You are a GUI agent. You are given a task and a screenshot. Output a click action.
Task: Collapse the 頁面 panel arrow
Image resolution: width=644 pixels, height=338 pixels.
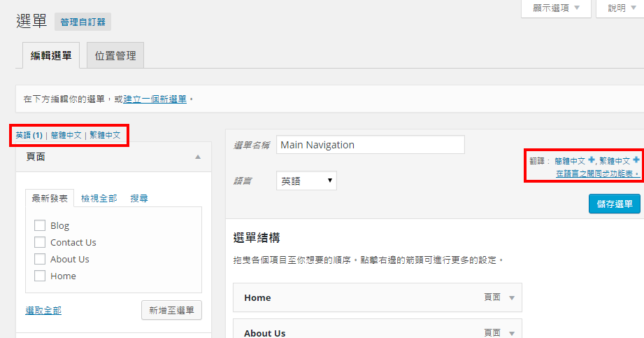pos(198,157)
